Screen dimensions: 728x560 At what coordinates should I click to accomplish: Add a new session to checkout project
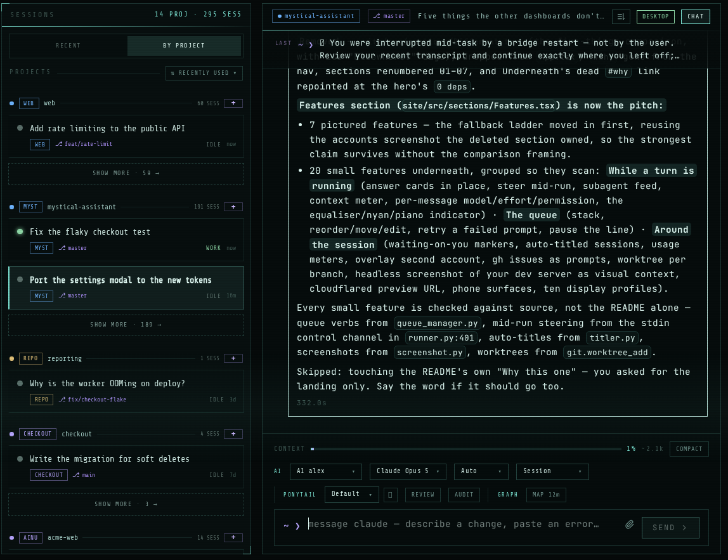tap(233, 434)
